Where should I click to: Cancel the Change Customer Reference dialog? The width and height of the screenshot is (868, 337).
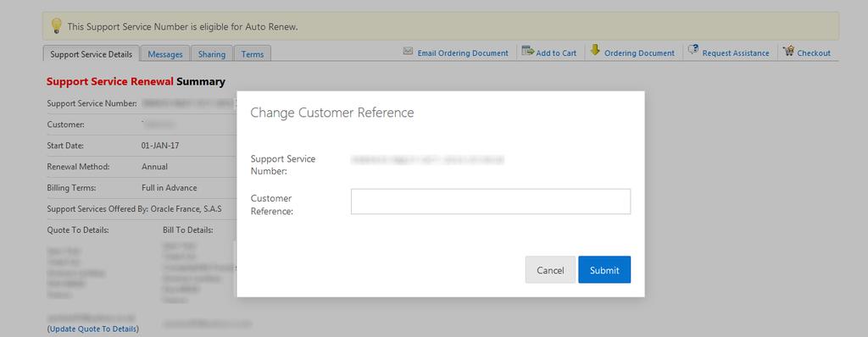click(x=550, y=270)
